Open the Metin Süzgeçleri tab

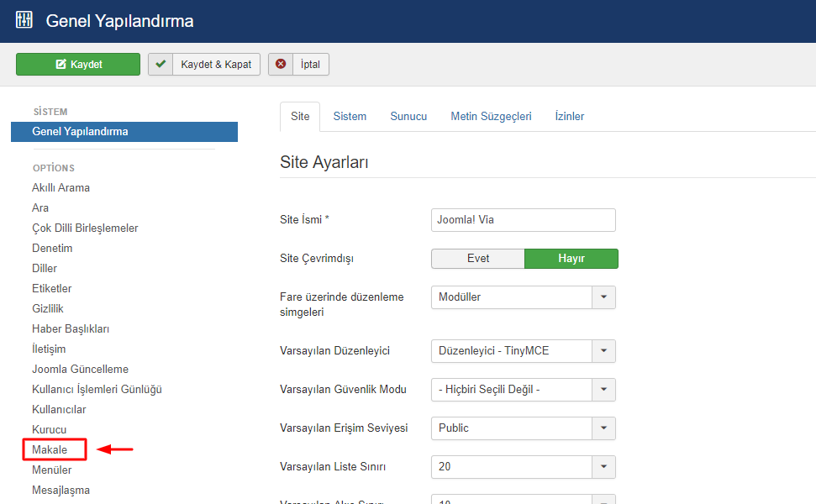tap(491, 117)
